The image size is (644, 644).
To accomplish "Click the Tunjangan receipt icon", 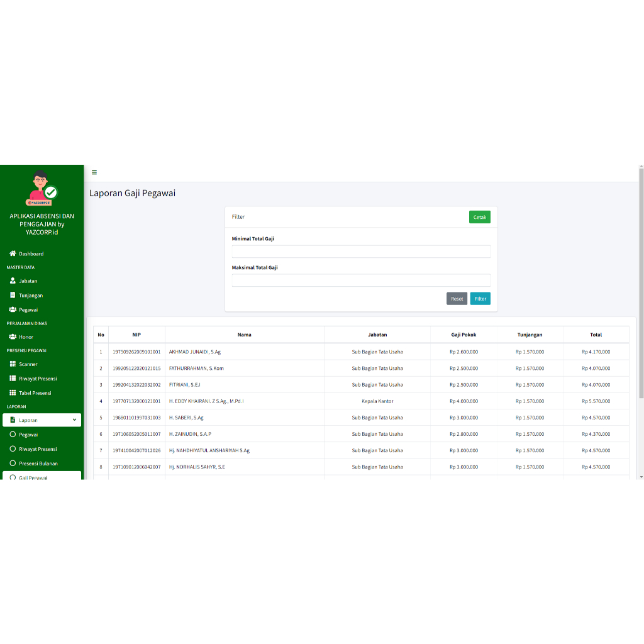I will (13, 295).
